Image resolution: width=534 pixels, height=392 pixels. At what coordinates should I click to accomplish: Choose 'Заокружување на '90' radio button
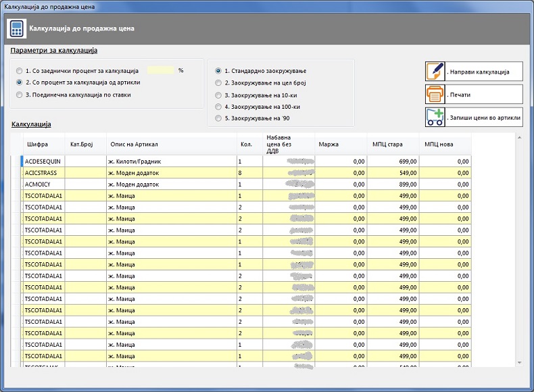pos(218,118)
